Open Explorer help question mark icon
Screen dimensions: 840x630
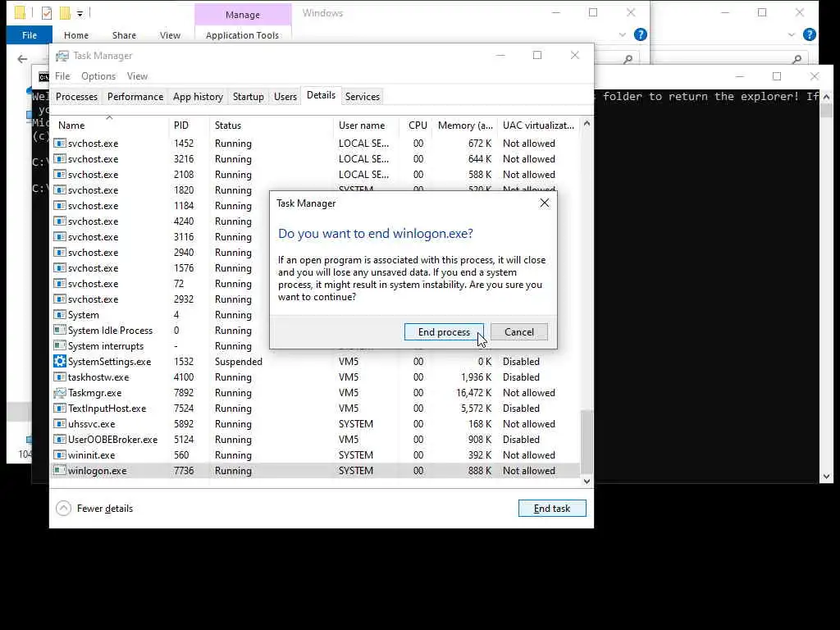tap(640, 34)
